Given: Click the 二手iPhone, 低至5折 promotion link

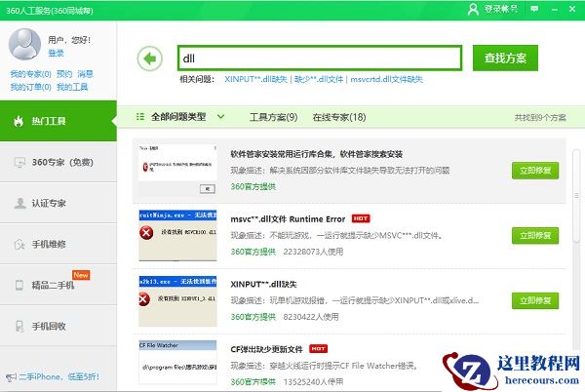Looking at the screenshot, I should pos(59,377).
